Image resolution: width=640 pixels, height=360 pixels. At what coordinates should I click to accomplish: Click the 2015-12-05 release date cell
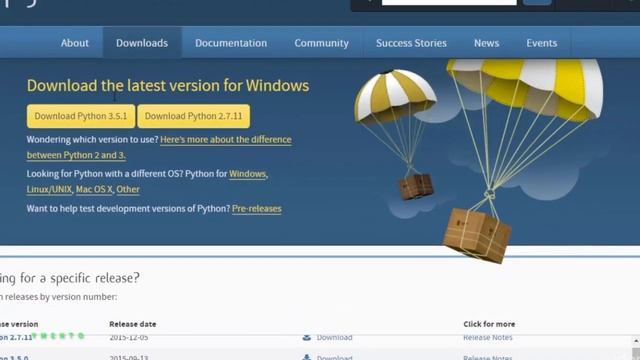(129, 338)
